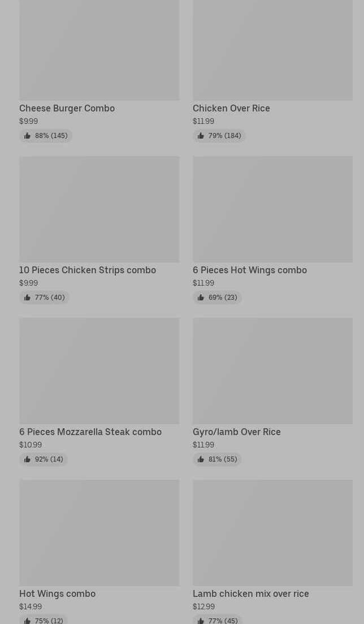Screen dimensions: 364x624
Task: Click the 10 Pieces Chicken Strips image
Action: coord(99,209)
